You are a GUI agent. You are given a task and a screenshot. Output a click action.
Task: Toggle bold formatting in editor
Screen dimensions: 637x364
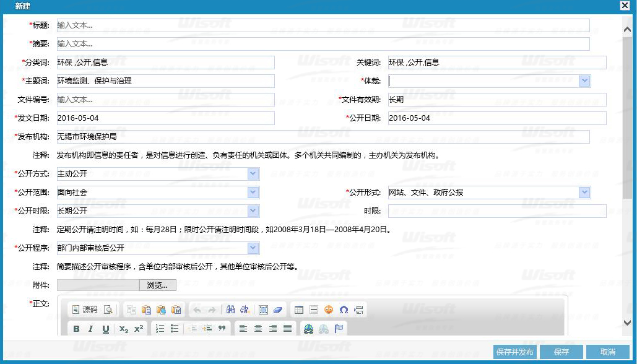[76, 329]
